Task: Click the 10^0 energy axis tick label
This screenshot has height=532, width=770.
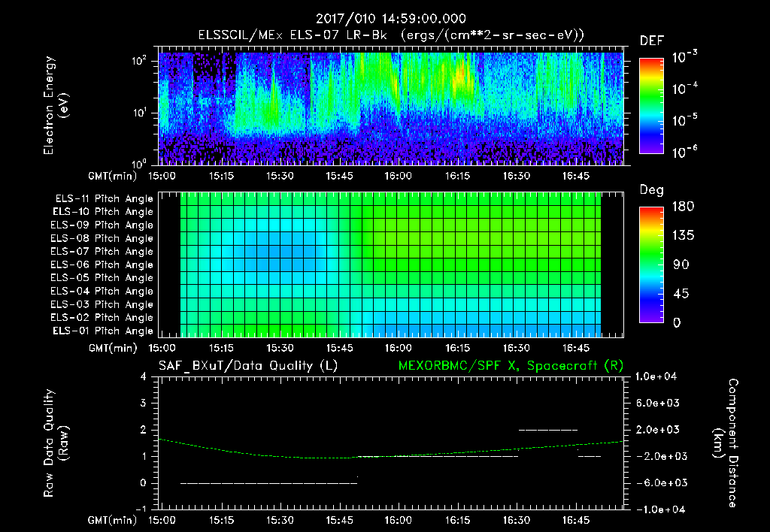Action: point(140,164)
